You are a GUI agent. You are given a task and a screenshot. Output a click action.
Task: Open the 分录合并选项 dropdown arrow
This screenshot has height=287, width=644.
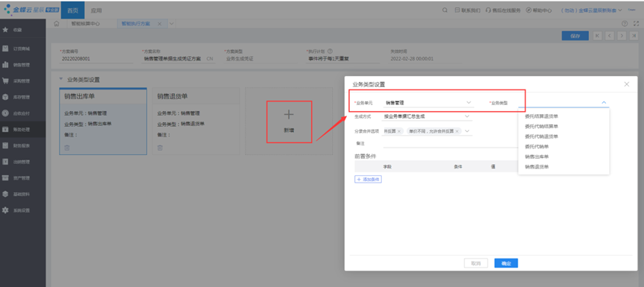pyautogui.click(x=467, y=131)
